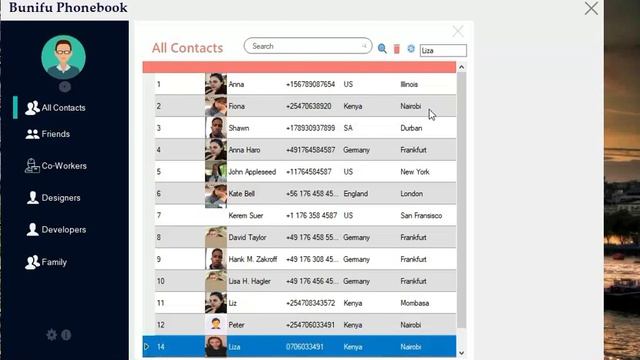Click the London city cell
Viewport: 640px width, 360px height.
point(411,193)
